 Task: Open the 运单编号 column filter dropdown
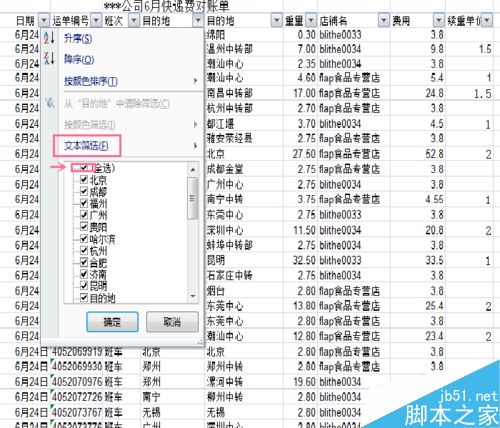point(96,21)
